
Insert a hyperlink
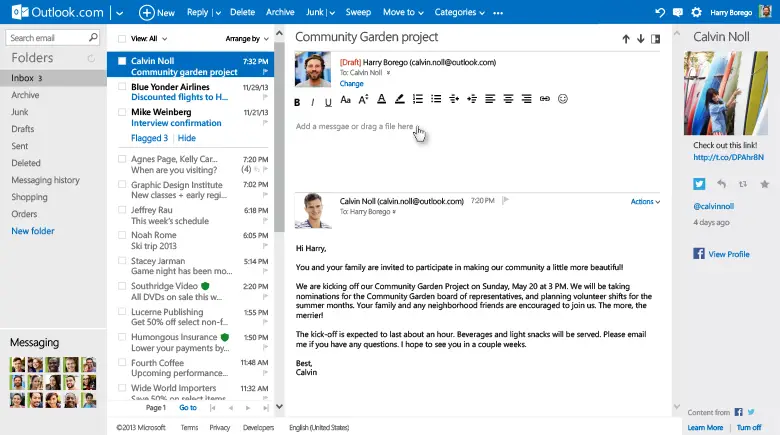(545, 99)
